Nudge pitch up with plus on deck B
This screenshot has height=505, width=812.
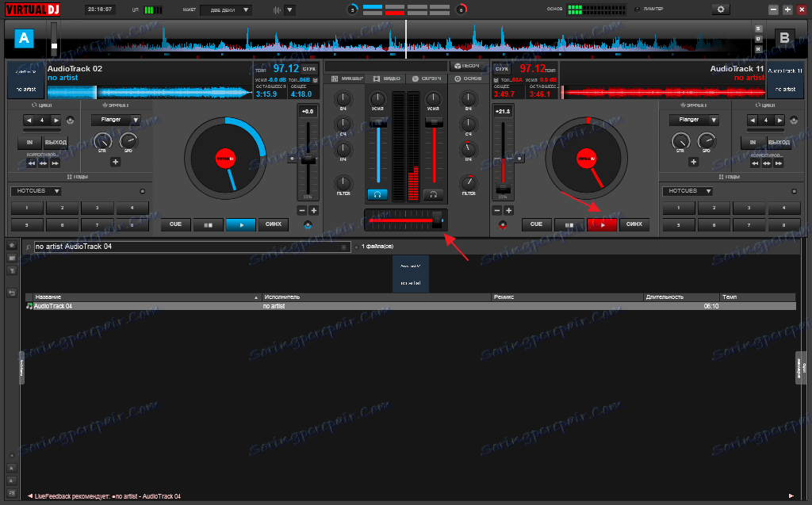point(508,210)
